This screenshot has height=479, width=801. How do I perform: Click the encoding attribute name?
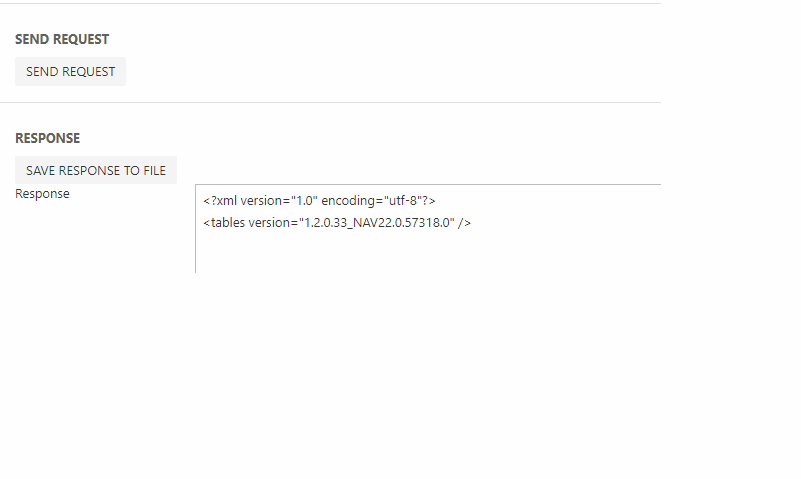(x=351, y=201)
